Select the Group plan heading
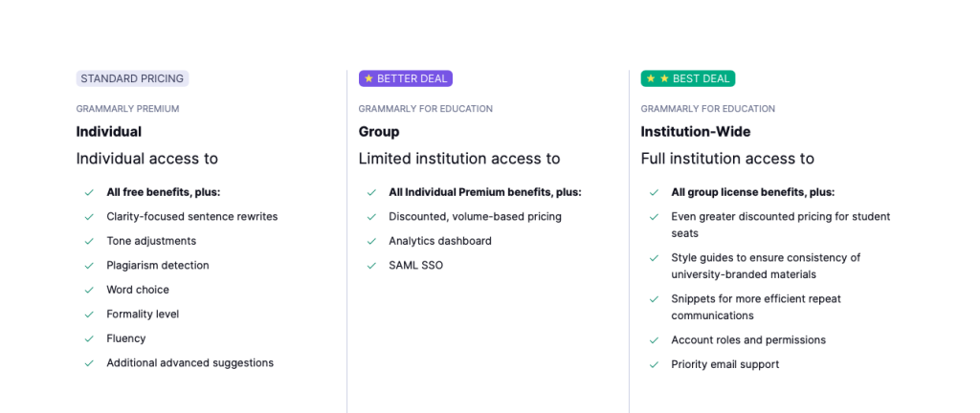 pyautogui.click(x=379, y=132)
